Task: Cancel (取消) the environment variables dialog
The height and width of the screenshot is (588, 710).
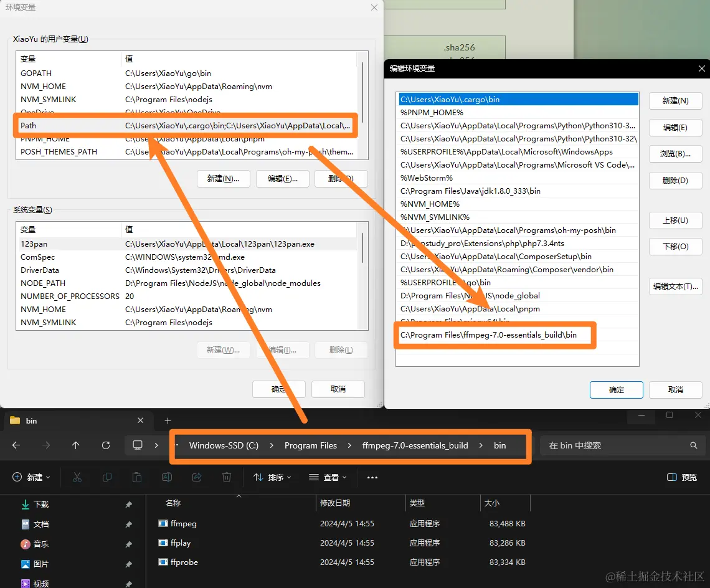Action: [x=338, y=389]
